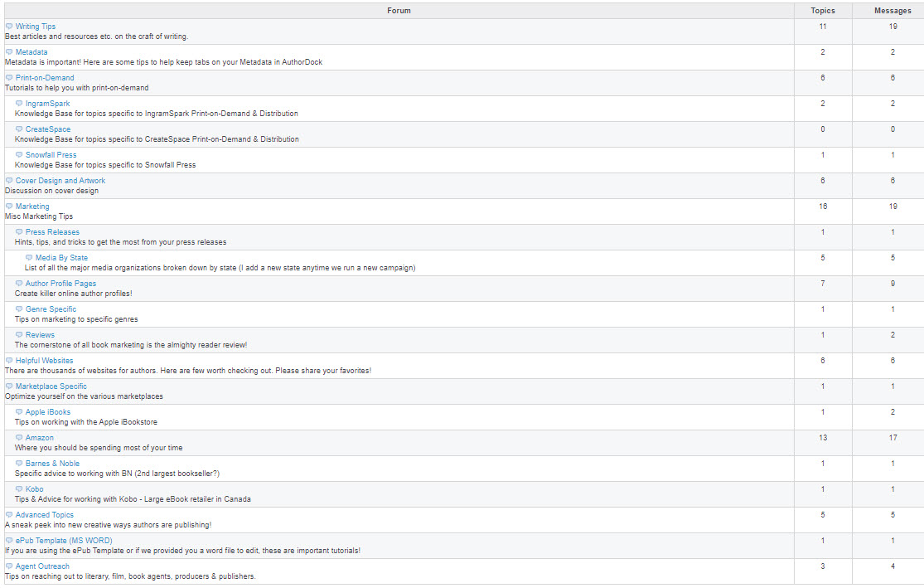Click speech bubble icon beside Author Profile Pages
924x588 pixels.
point(19,284)
